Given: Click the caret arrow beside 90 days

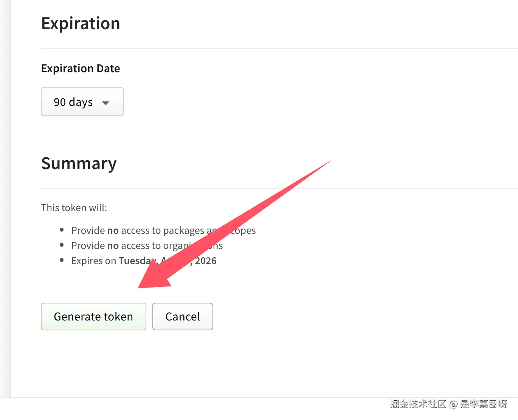Looking at the screenshot, I should [x=106, y=103].
